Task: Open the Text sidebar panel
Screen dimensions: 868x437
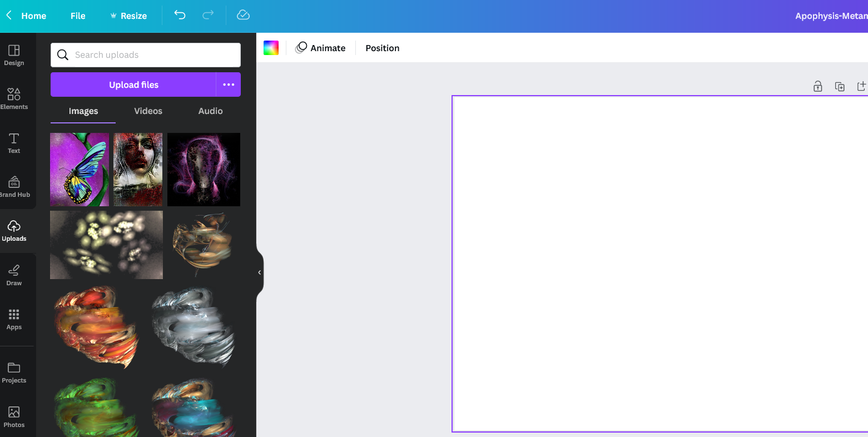Action: point(14,143)
